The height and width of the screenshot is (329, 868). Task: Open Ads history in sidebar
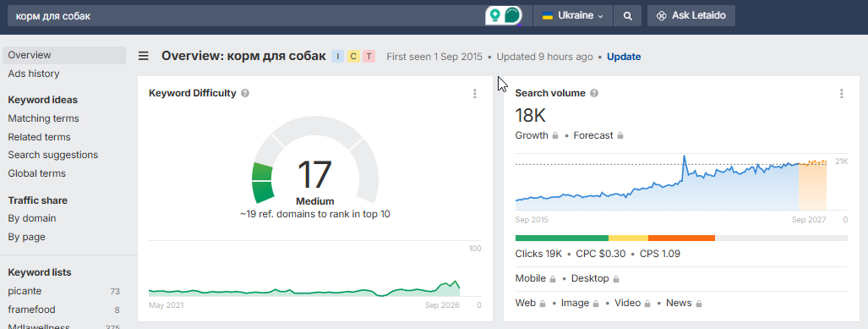point(34,74)
